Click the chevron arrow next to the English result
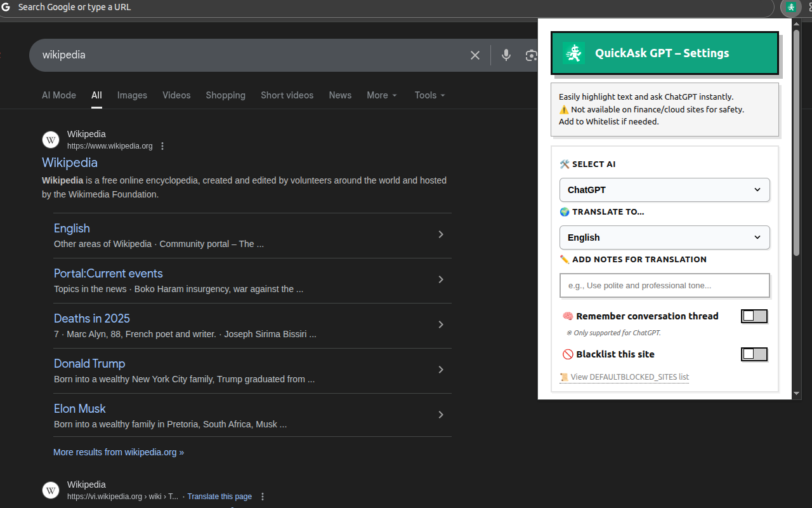 [x=441, y=234]
